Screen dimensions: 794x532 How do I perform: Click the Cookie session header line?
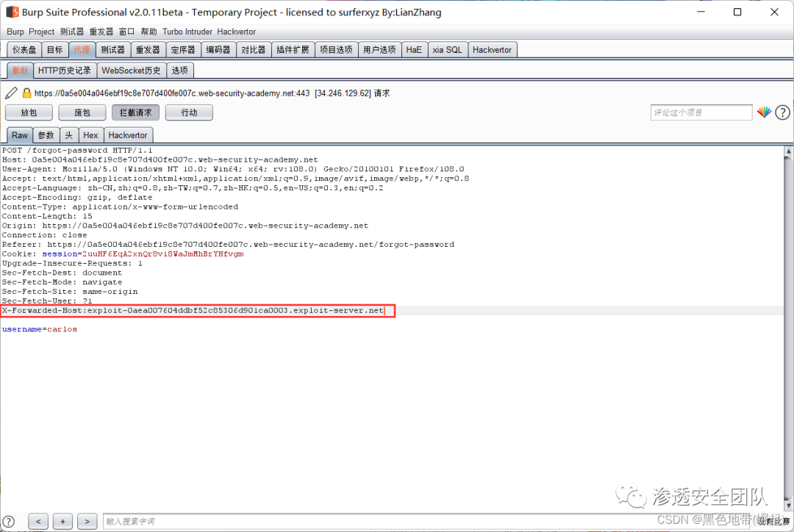pos(123,254)
